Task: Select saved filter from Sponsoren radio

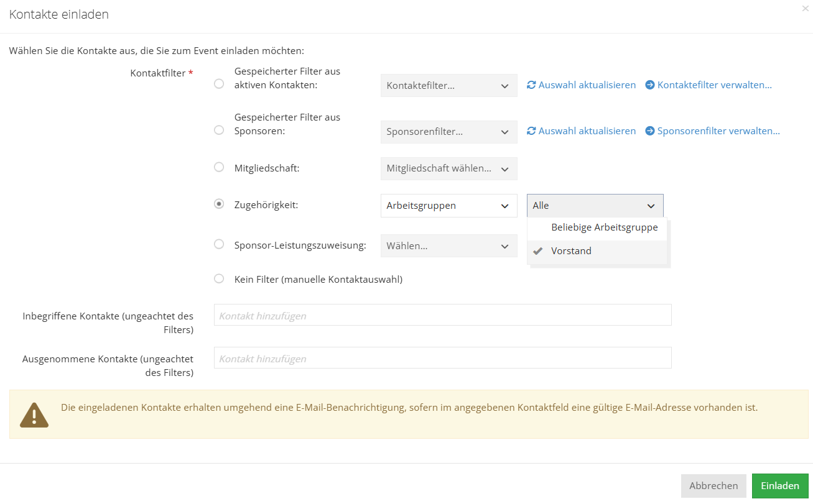Action: (219, 130)
